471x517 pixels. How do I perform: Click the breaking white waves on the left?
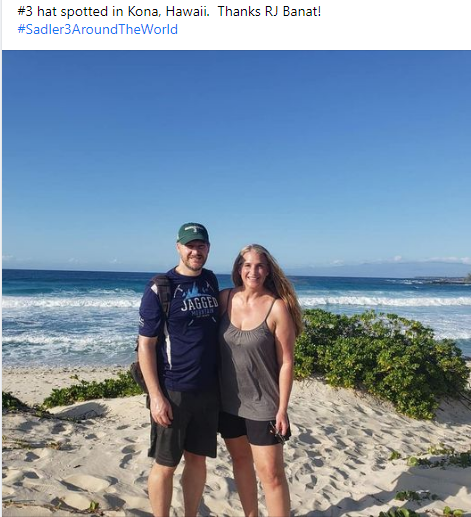click(72, 302)
